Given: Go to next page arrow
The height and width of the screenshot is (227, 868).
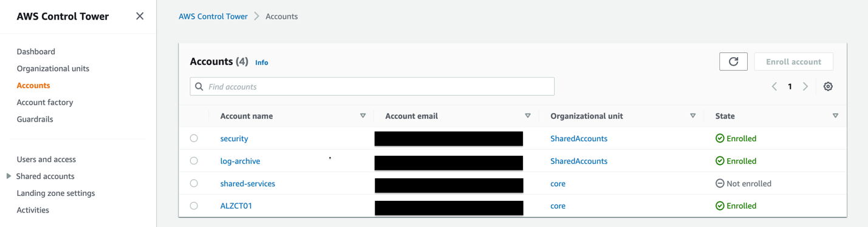Looking at the screenshot, I should click(x=805, y=86).
